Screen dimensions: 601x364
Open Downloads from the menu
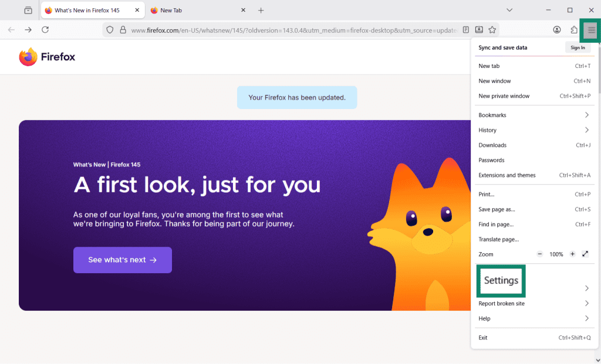click(x=534, y=145)
